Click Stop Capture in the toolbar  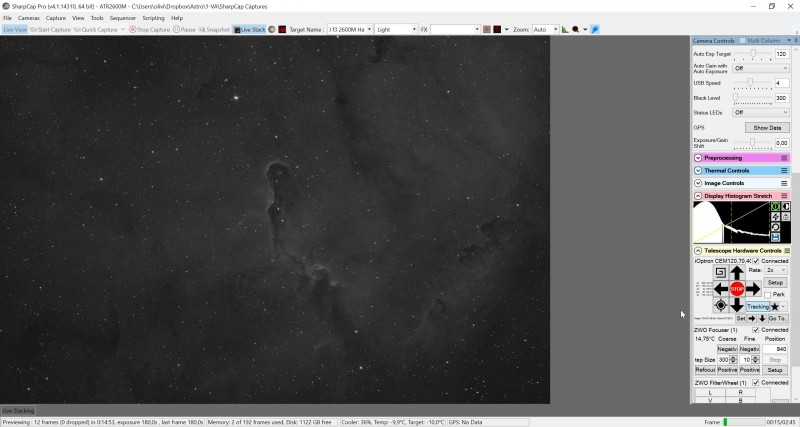point(149,30)
